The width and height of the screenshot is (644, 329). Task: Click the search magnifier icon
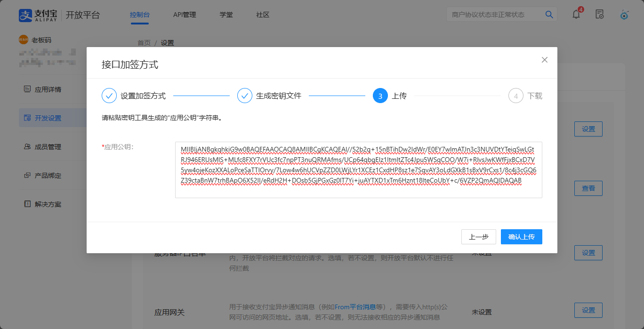(549, 15)
